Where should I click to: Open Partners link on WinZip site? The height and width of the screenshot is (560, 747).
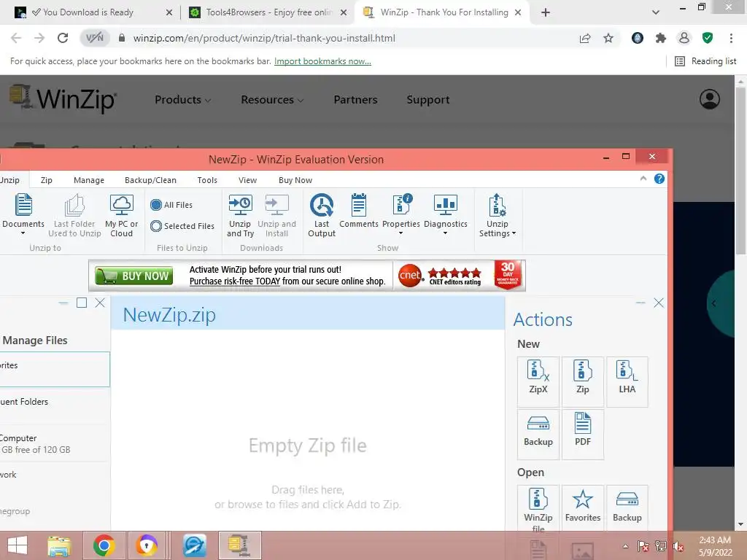pos(355,99)
